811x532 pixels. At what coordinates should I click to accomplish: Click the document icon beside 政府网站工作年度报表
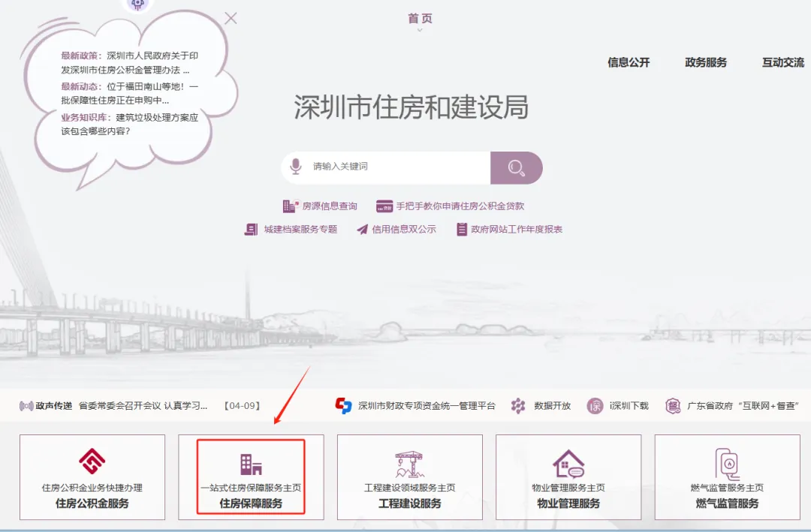(x=462, y=230)
